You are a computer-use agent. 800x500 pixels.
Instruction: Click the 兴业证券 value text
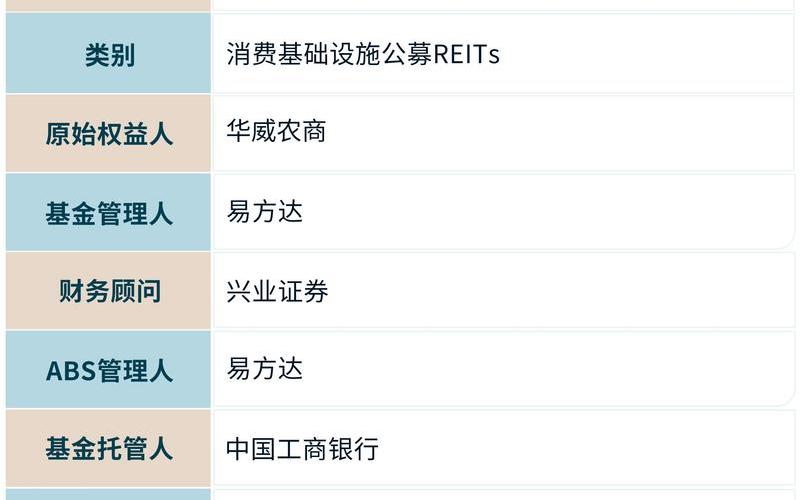click(x=276, y=291)
